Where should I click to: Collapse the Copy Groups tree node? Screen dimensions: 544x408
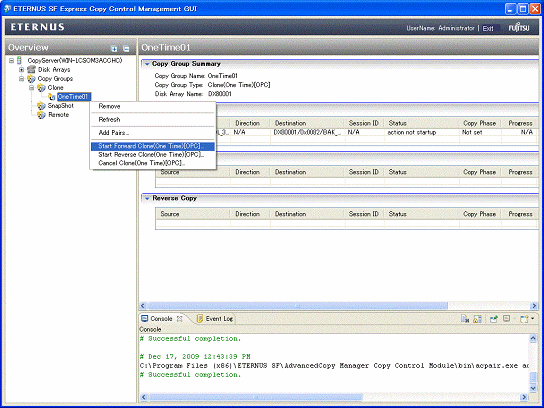coord(22,79)
